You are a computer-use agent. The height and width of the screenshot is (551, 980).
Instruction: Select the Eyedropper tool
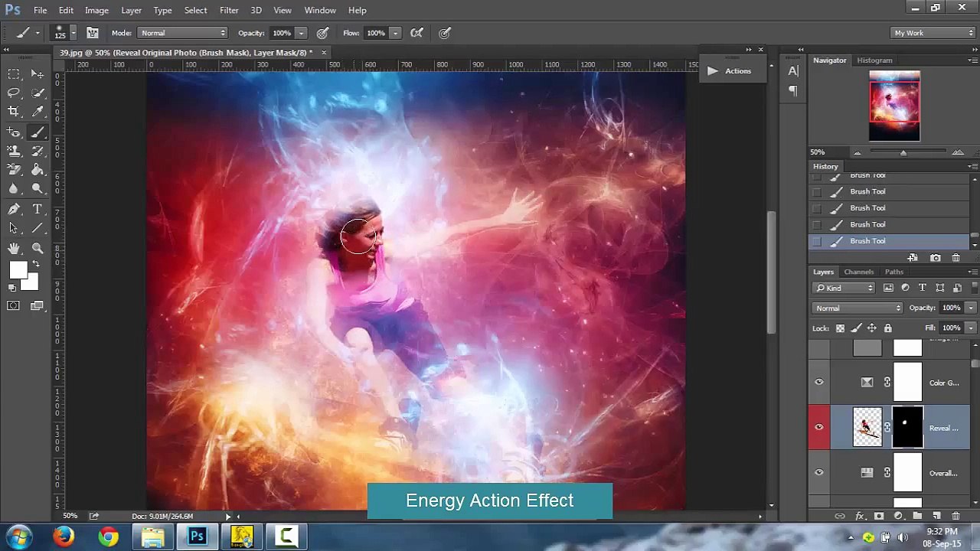[37, 112]
